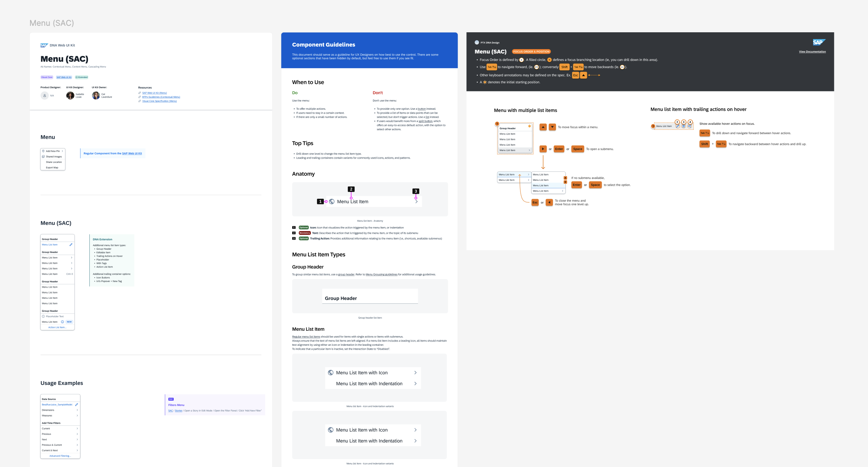Click Cat Laverdure's avatar photo
The height and width of the screenshot is (467, 868).
[x=96, y=95]
